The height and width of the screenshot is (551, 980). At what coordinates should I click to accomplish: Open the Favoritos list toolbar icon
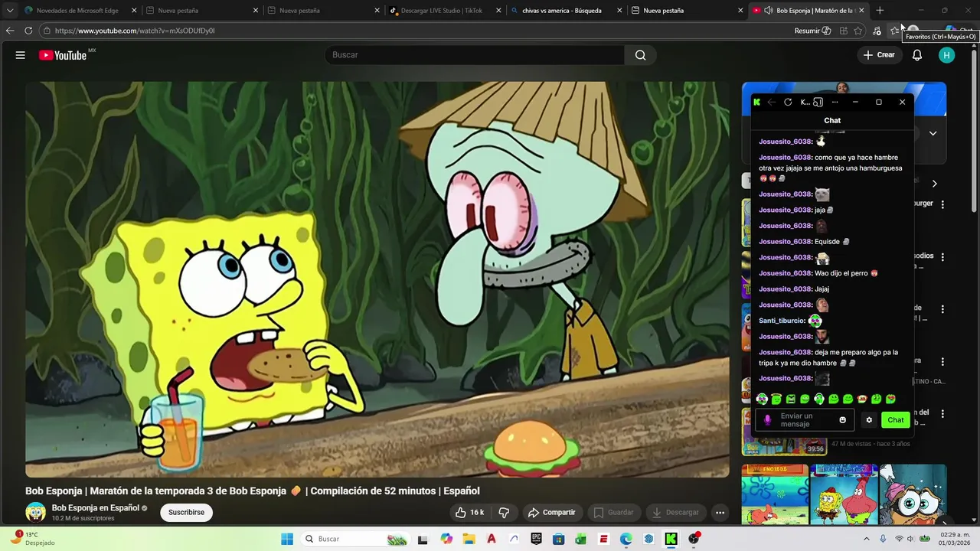tap(894, 31)
